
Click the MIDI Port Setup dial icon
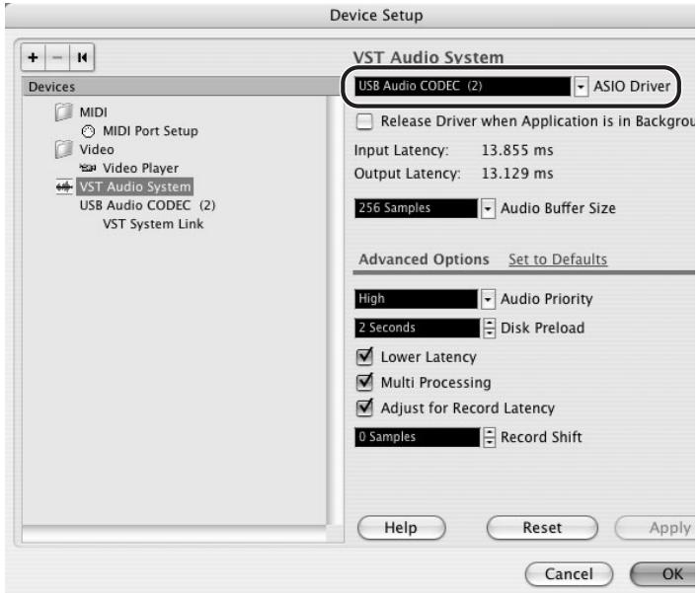click(88, 131)
